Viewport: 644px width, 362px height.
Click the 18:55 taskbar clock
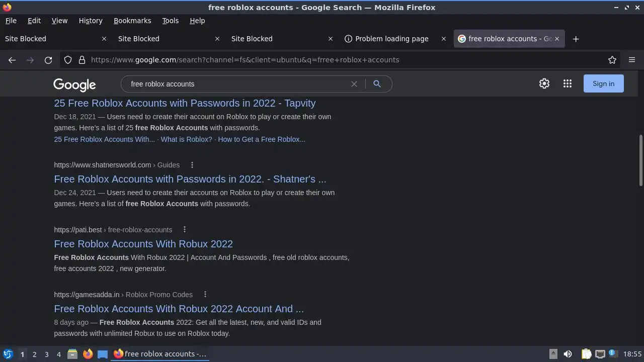pos(632,354)
